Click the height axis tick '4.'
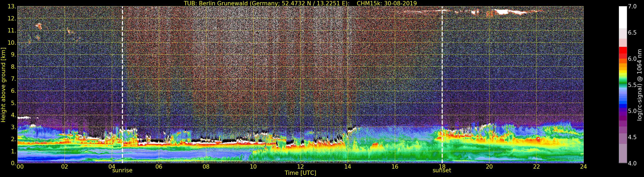This screenshot has height=177, width=644. tap(13, 115)
